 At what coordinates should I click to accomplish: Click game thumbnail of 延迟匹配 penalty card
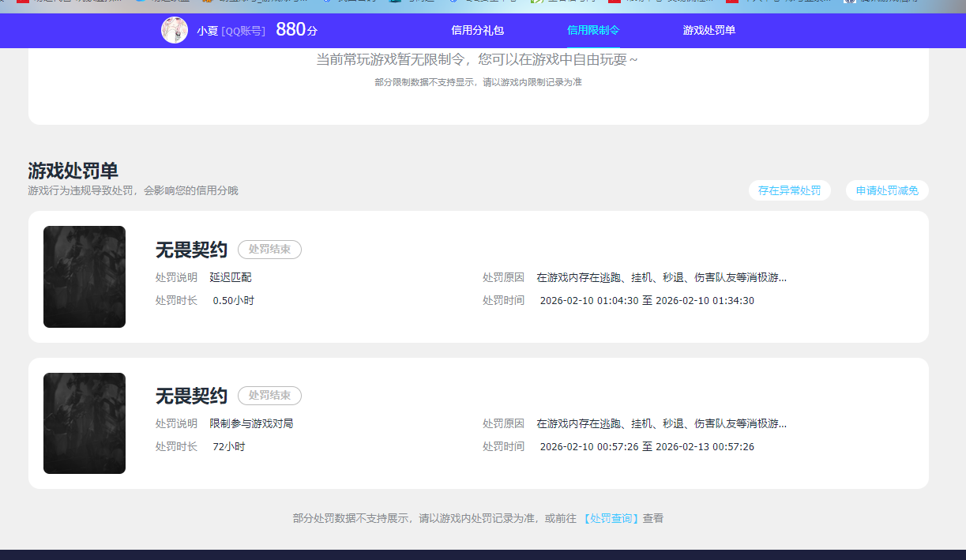tap(85, 276)
